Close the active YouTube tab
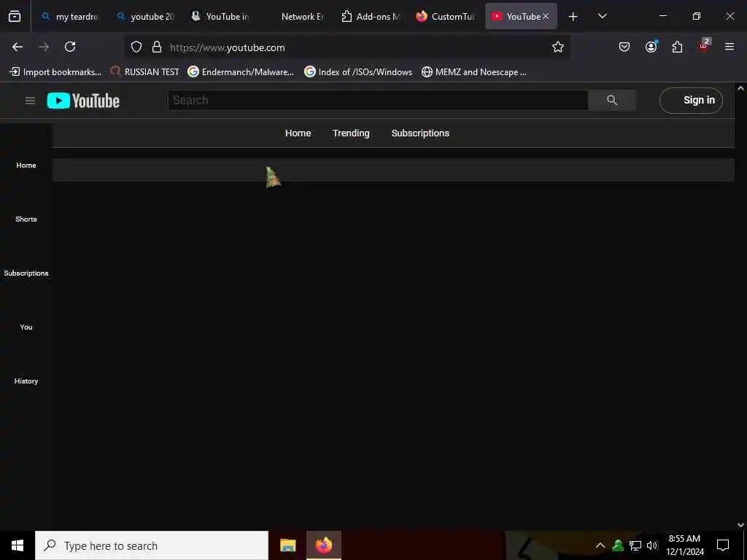Screen dimensions: 747x560 tap(546, 16)
